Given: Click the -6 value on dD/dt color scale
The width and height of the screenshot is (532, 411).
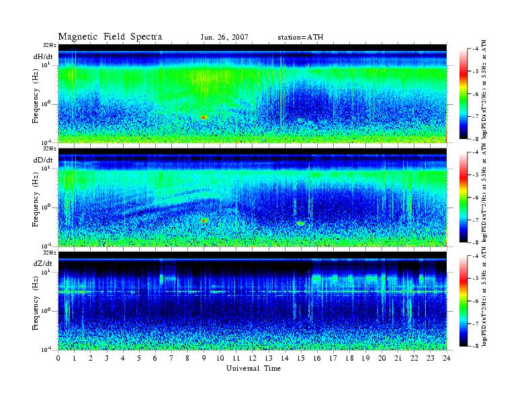Looking at the screenshot, I should pos(476,197).
